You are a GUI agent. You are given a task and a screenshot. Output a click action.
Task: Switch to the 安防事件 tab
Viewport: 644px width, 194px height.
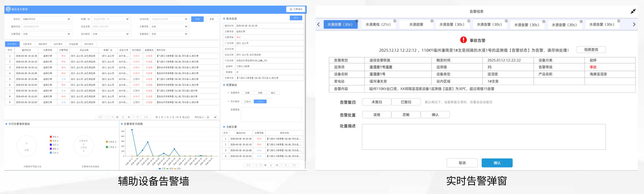pyautogui.click(x=27, y=44)
